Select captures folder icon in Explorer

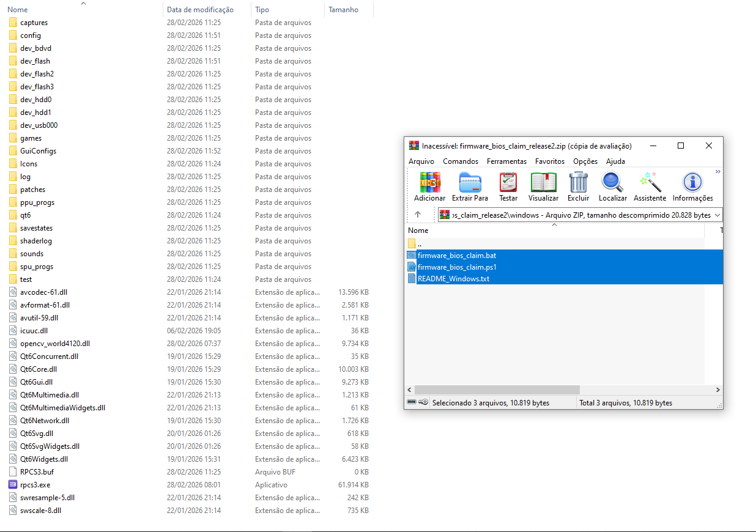13,23
